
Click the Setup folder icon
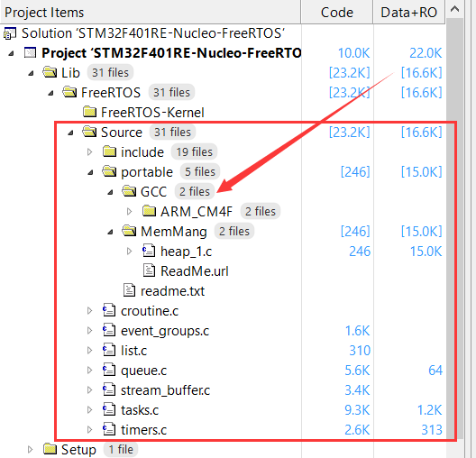50,449
